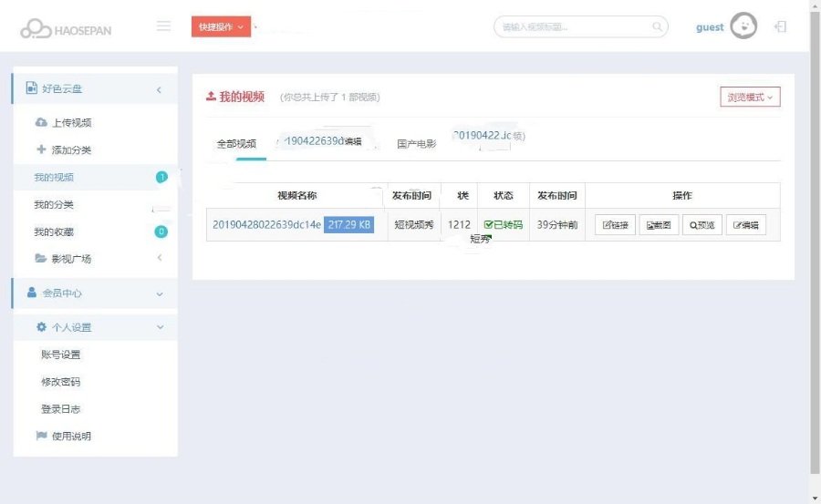The width and height of the screenshot is (821, 504).
Task: Expand 会员中心 section chevron
Action: (160, 294)
